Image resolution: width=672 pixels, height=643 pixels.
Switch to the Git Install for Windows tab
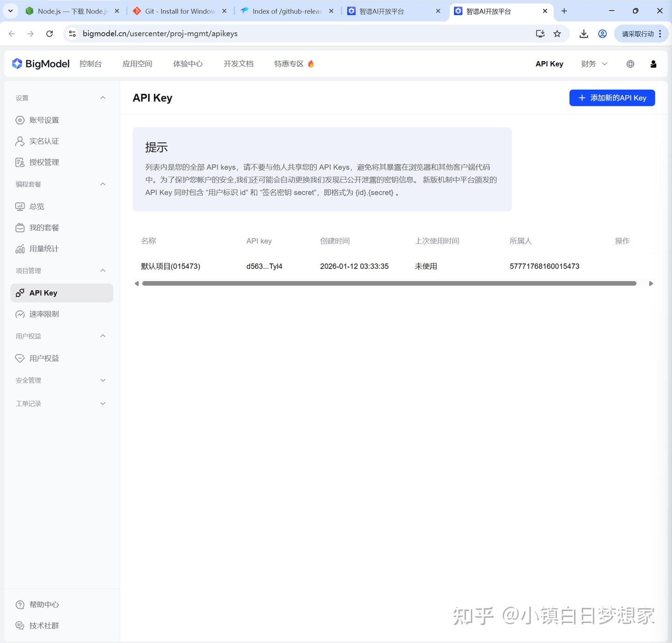click(180, 11)
